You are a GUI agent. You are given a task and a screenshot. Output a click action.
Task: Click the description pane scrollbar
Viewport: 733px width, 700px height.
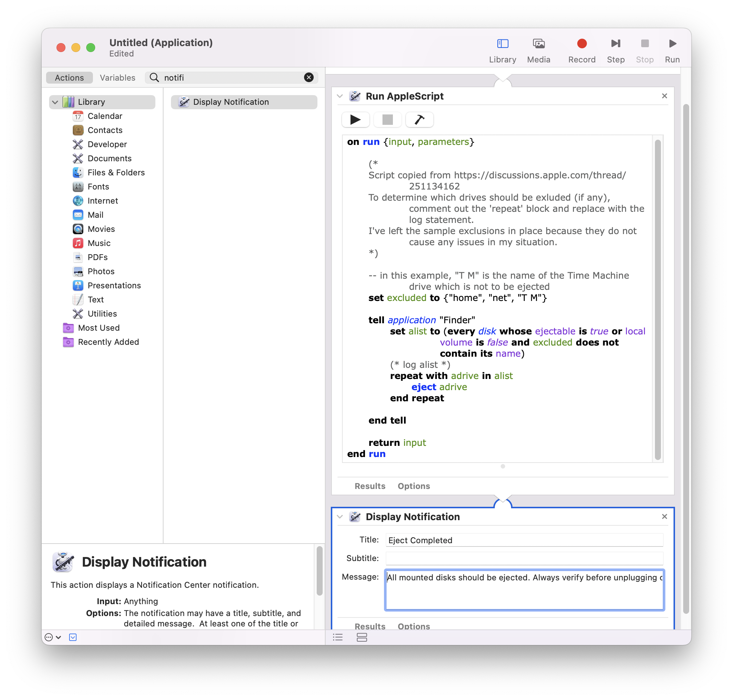tap(319, 571)
